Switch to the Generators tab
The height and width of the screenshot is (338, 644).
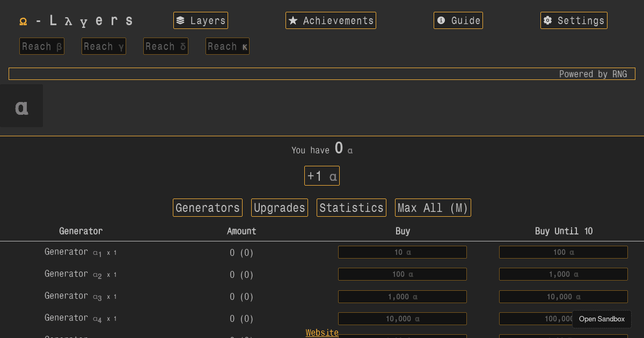207,208
